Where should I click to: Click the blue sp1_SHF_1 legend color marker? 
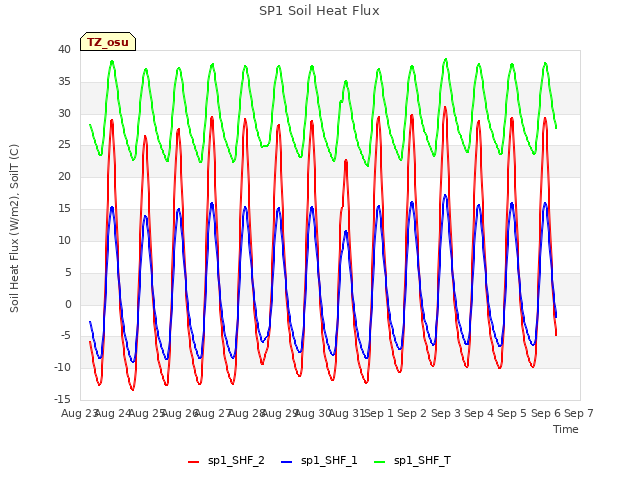point(287,462)
